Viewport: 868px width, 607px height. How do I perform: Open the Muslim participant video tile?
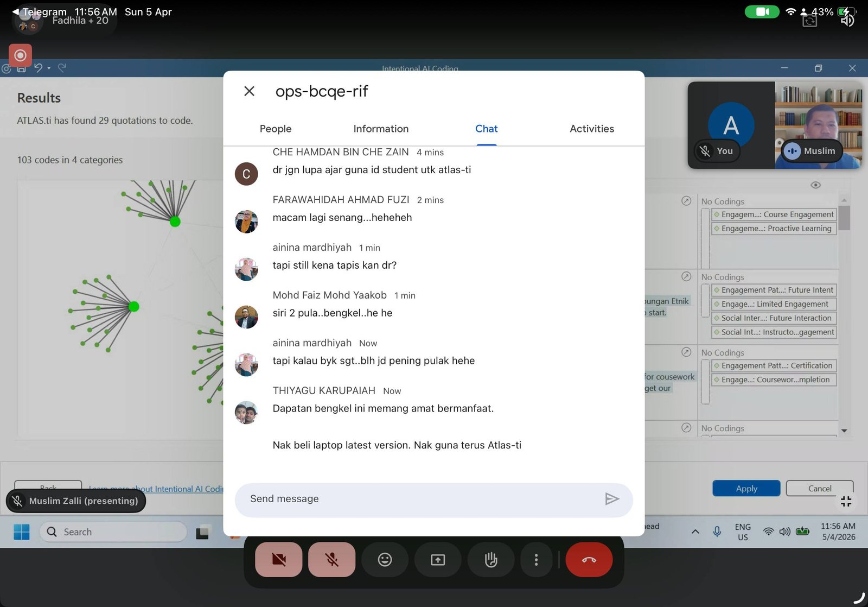coord(818,125)
